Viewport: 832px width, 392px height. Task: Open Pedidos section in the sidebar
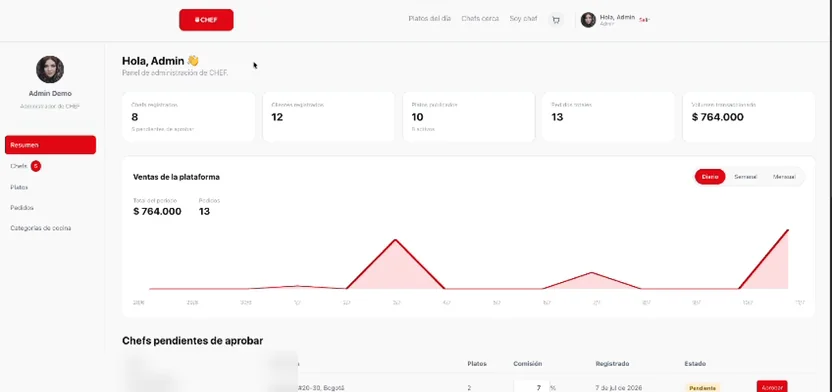22,208
